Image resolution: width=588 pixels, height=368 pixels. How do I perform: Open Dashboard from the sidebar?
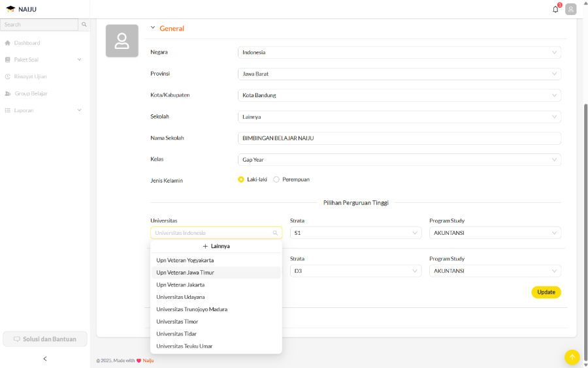[x=27, y=42]
